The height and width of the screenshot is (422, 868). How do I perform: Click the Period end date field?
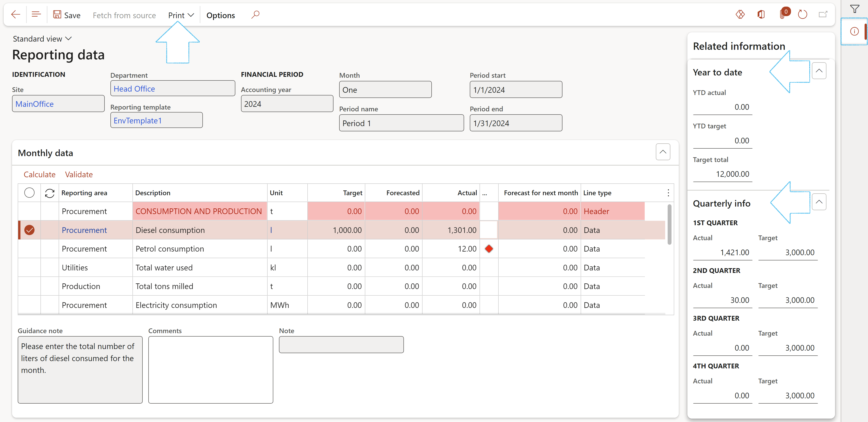click(x=515, y=123)
